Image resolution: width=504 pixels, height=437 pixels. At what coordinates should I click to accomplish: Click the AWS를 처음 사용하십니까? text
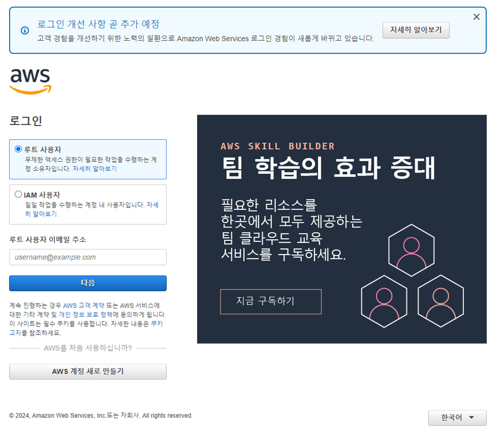(x=88, y=348)
